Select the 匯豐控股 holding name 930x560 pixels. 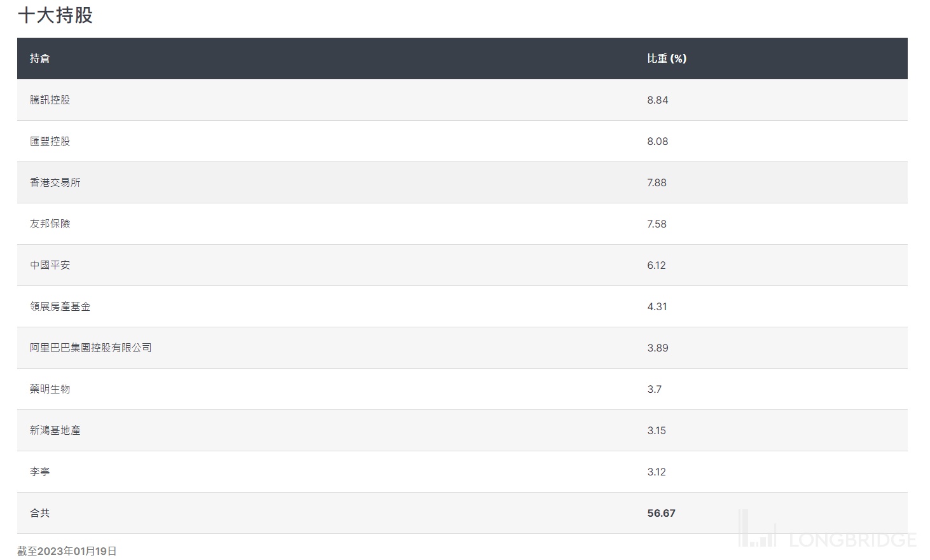pos(50,141)
